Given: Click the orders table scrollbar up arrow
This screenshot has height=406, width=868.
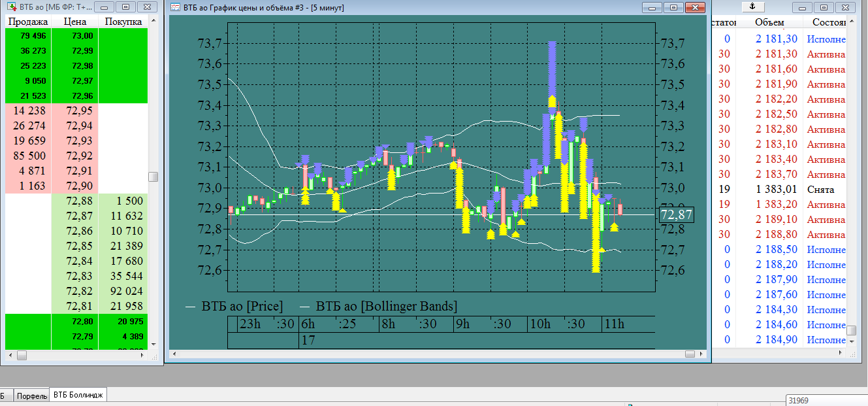Looking at the screenshot, I should pos(852,22).
